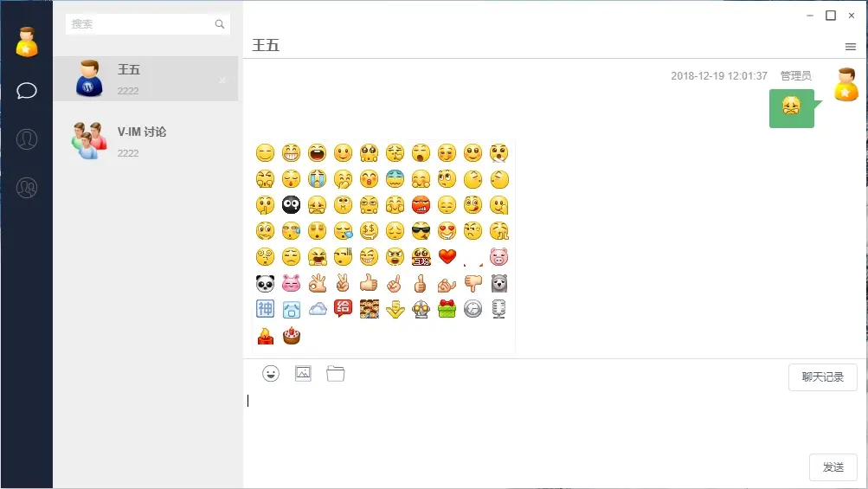Image resolution: width=868 pixels, height=489 pixels.
Task: Insert the birthday cake emoji
Action: pyautogui.click(x=291, y=336)
